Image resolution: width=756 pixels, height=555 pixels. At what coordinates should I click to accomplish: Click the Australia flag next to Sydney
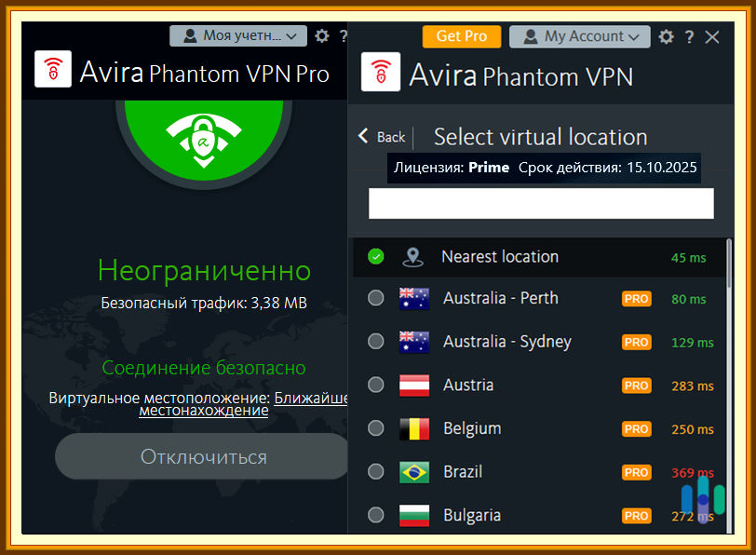click(x=414, y=342)
